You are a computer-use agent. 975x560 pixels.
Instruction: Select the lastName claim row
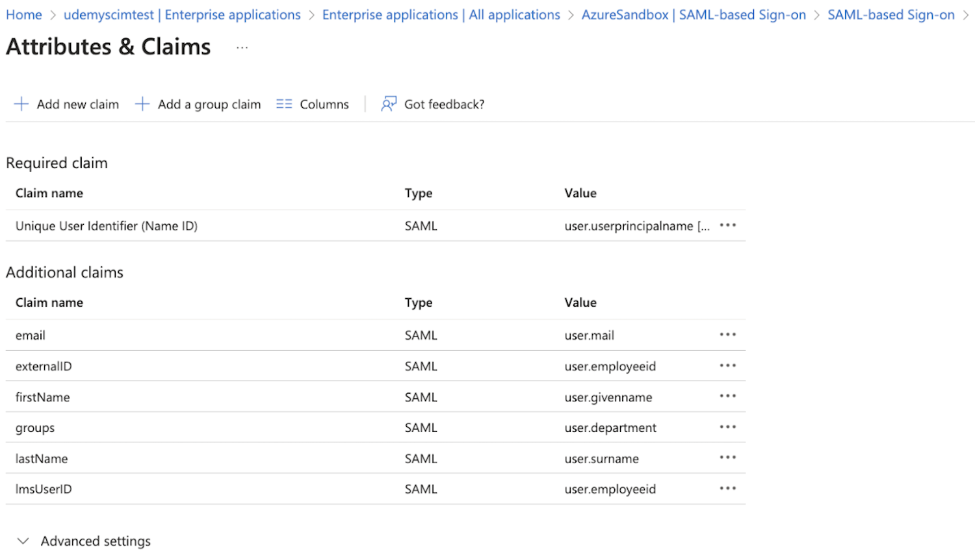pyautogui.click(x=376, y=458)
